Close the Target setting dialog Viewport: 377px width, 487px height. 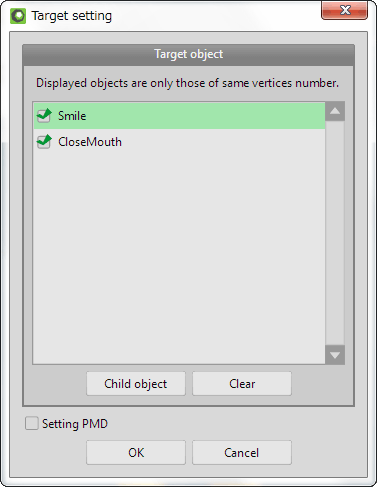[344, 10]
